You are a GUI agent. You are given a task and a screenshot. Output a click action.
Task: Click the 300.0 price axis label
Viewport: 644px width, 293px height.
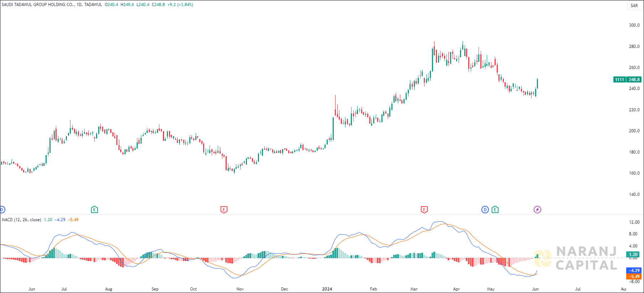[634, 25]
